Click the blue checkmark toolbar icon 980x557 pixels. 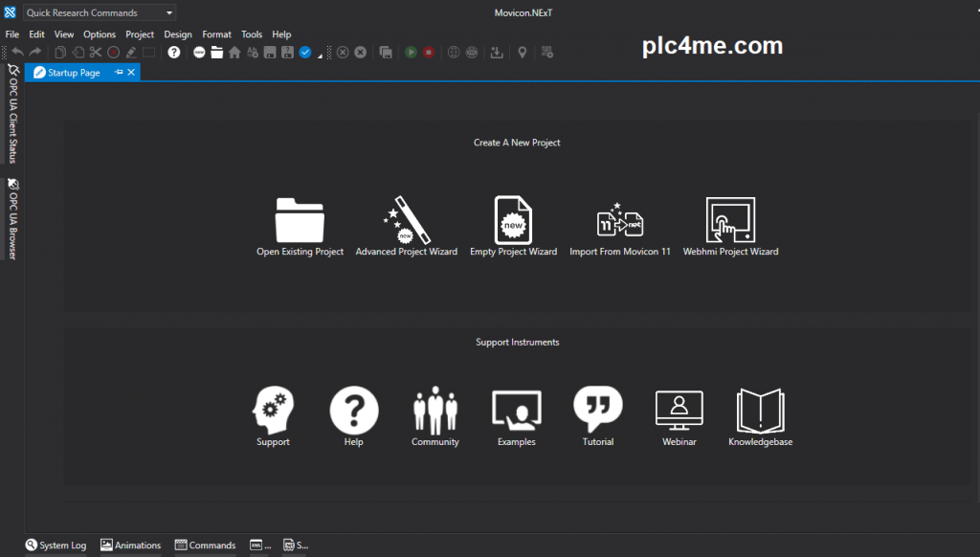305,53
